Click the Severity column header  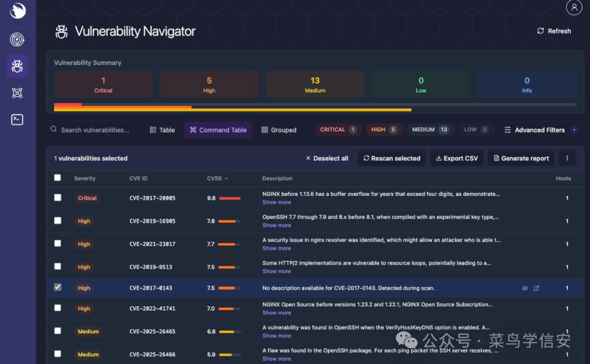[x=85, y=178]
